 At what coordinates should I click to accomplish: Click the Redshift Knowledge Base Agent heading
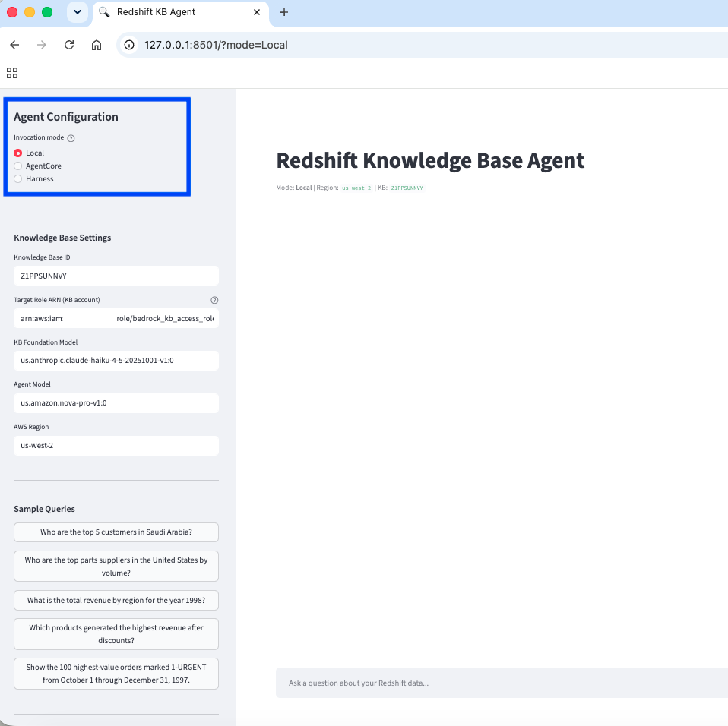click(430, 161)
